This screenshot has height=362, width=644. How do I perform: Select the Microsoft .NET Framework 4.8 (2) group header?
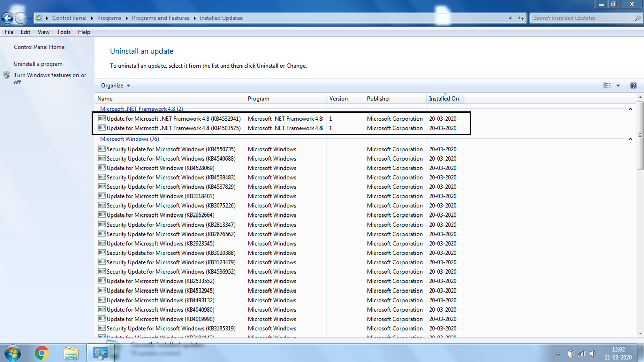[141, 109]
